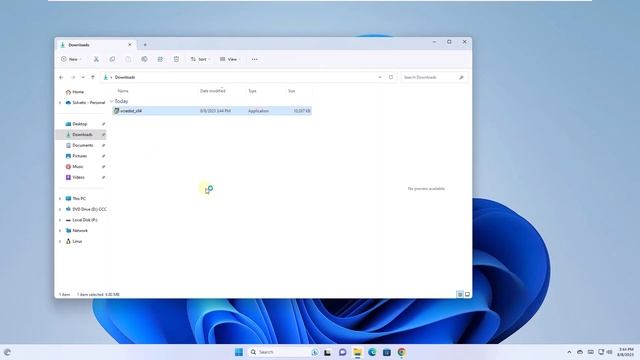Screen dimensions: 640x360
Task: Open Videos in the navigation pane
Action: 75,178
